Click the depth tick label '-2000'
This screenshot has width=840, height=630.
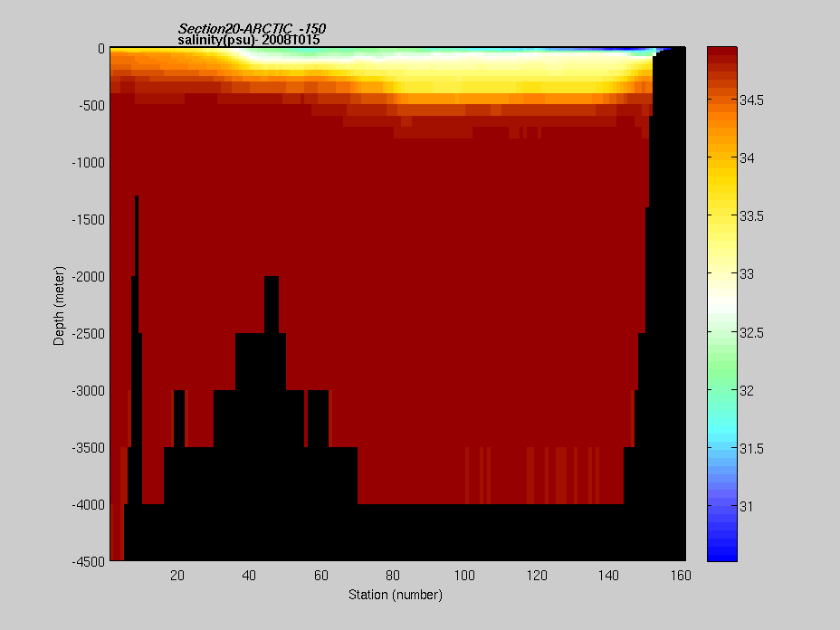coord(89,277)
